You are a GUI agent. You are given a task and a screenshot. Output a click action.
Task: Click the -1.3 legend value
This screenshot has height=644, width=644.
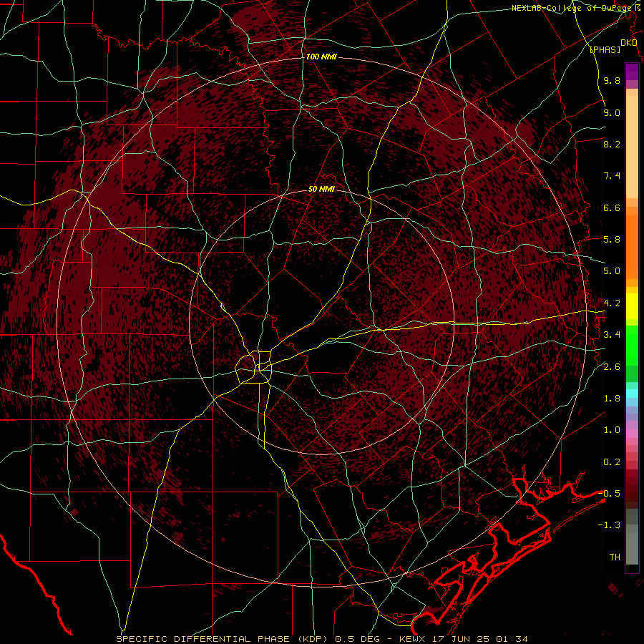click(x=609, y=525)
